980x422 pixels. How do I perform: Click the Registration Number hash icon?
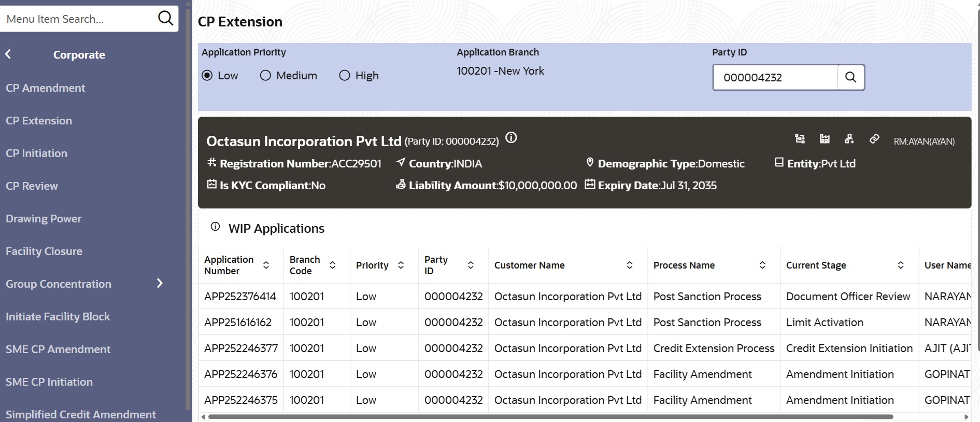(211, 162)
